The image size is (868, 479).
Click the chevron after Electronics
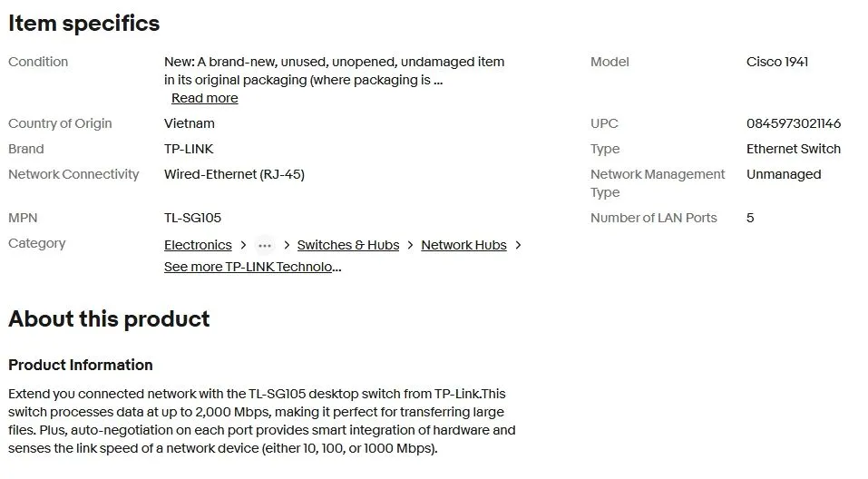point(243,245)
